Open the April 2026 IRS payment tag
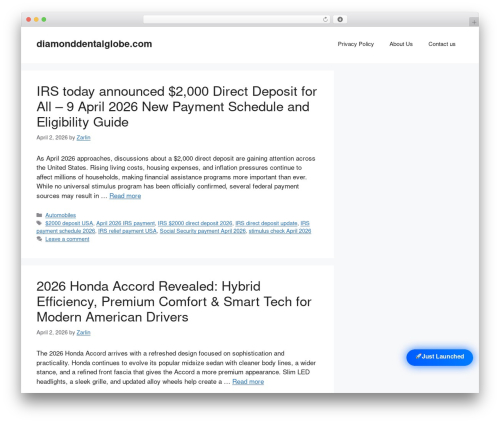The width and height of the screenshot is (500, 423). pyautogui.click(x=126, y=223)
